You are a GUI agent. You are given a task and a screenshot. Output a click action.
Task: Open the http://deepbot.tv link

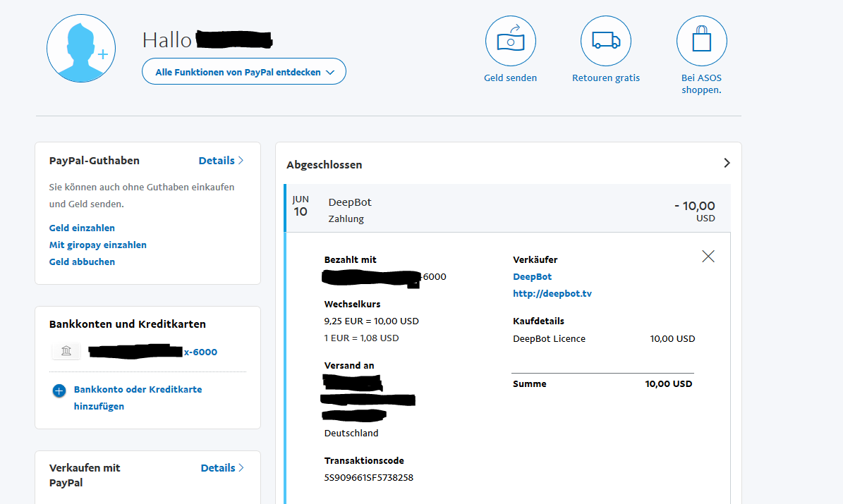click(552, 293)
